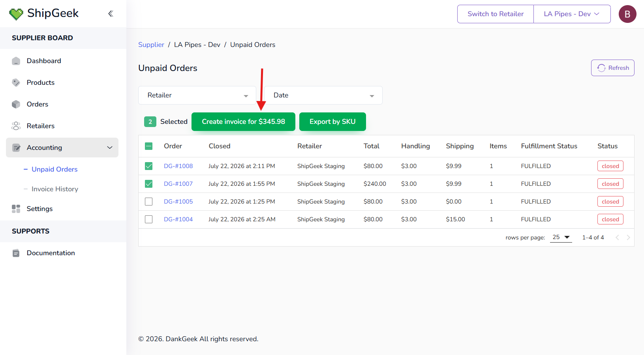This screenshot has width=644, height=355.
Task: Open Orders in the sidebar
Action: pyautogui.click(x=38, y=104)
